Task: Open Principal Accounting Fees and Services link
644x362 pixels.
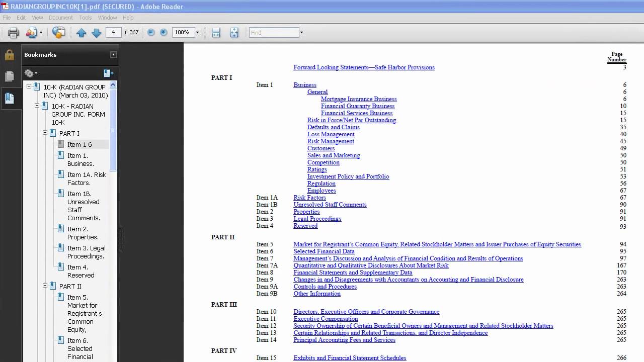Action: (x=344, y=340)
